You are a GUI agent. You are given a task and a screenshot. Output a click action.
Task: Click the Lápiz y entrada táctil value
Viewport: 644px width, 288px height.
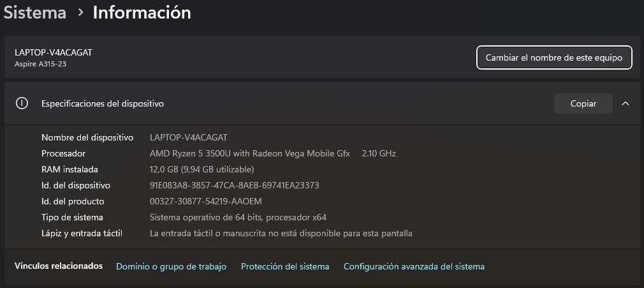pos(281,233)
